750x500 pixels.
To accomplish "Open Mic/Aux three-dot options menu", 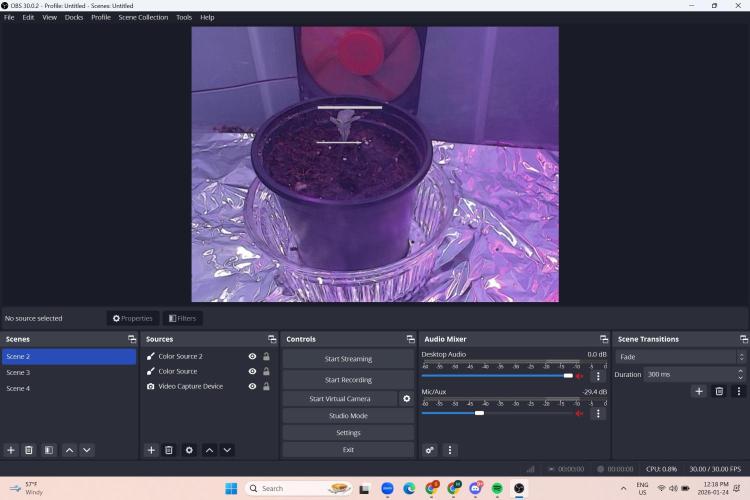I will [598, 413].
